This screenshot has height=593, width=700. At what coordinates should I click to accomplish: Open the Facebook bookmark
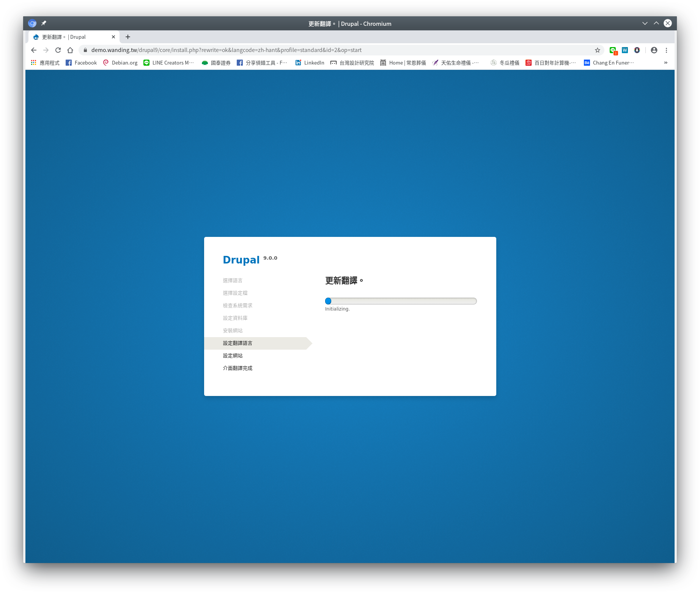tap(81, 63)
